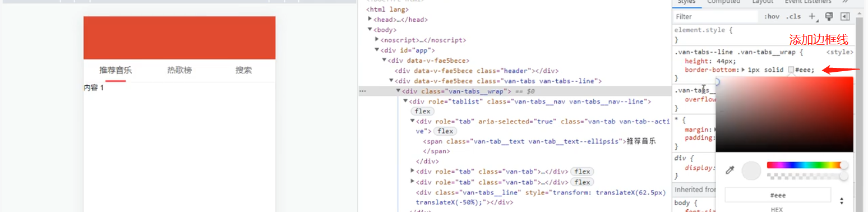This screenshot has height=212, width=868.
Task: Toggle the .cls class editor
Action: coord(793,17)
